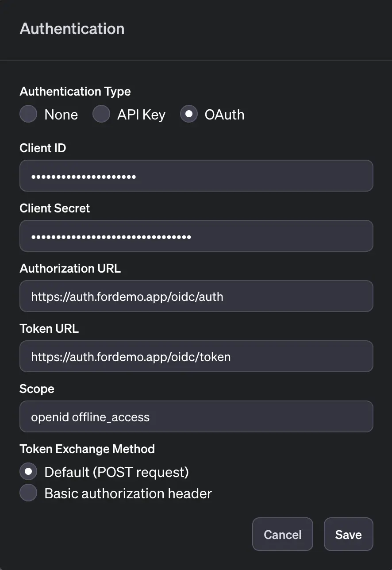Click the Token URL label text
The image size is (392, 570).
(49, 328)
